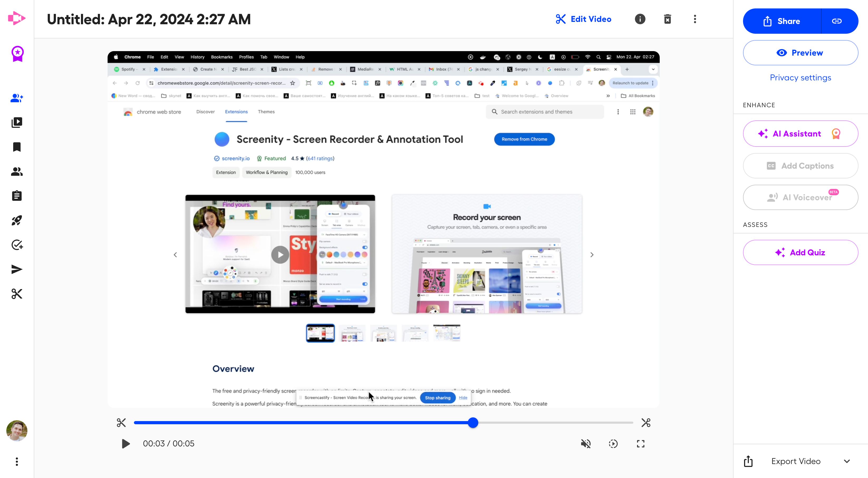Click the Share button
Image resolution: width=868 pixels, height=478 pixels.
pos(782,21)
